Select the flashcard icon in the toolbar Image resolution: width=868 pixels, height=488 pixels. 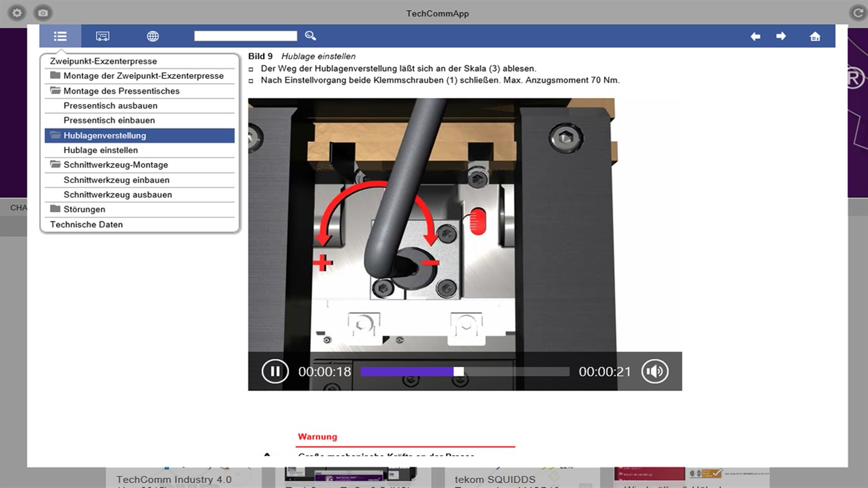[102, 36]
